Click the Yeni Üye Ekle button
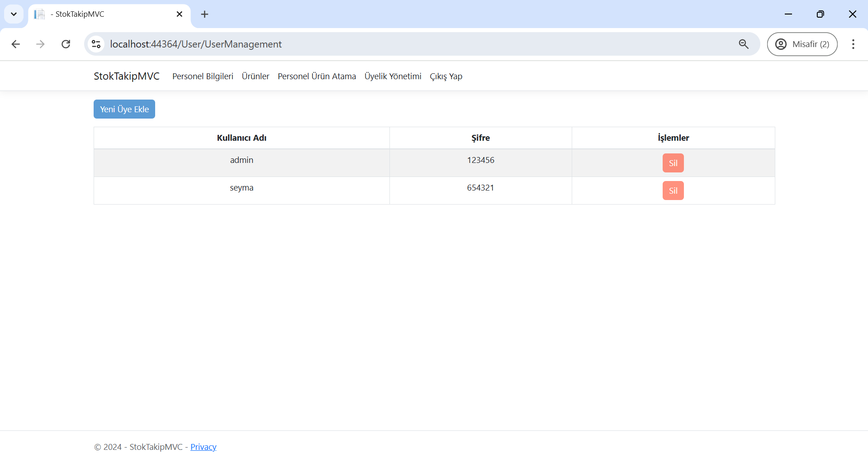The height and width of the screenshot is (458, 868). click(x=124, y=109)
